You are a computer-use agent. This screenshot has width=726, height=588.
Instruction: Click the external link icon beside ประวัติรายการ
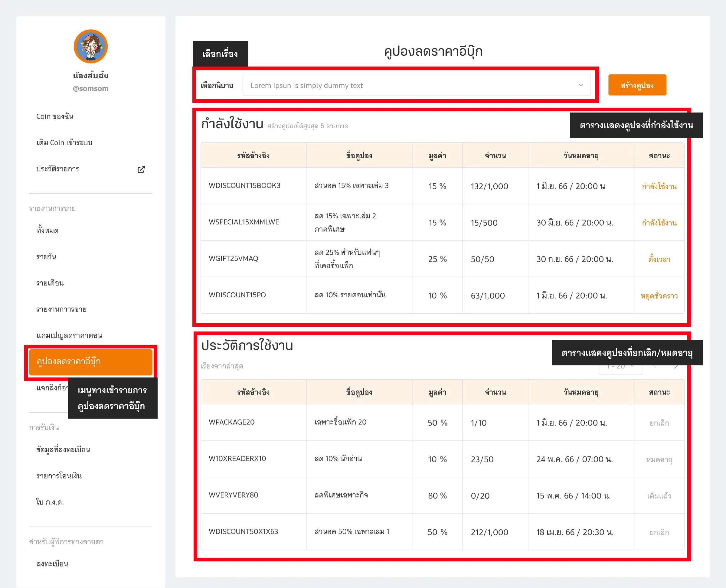(x=141, y=169)
